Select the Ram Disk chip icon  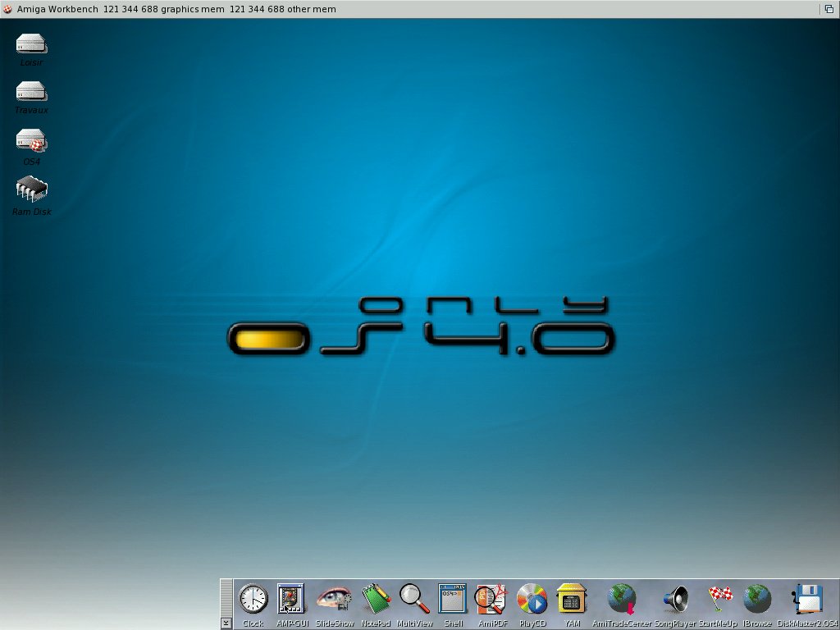32,189
